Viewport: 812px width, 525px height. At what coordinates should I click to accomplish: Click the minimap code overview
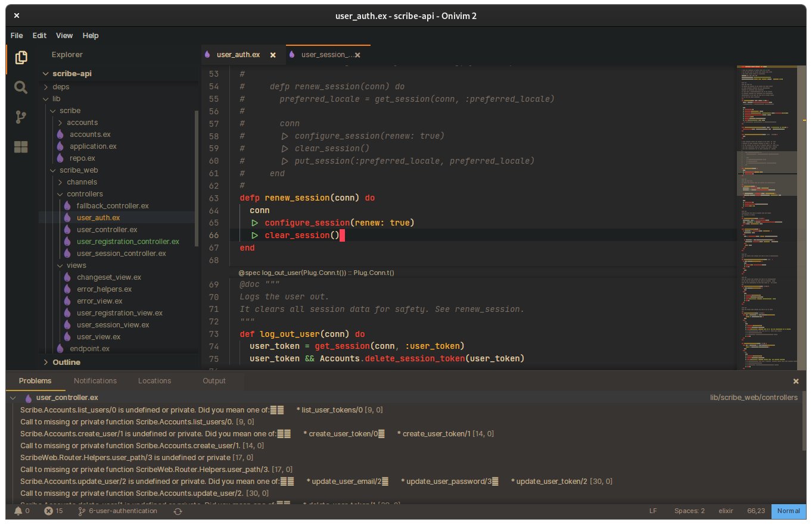point(767,217)
